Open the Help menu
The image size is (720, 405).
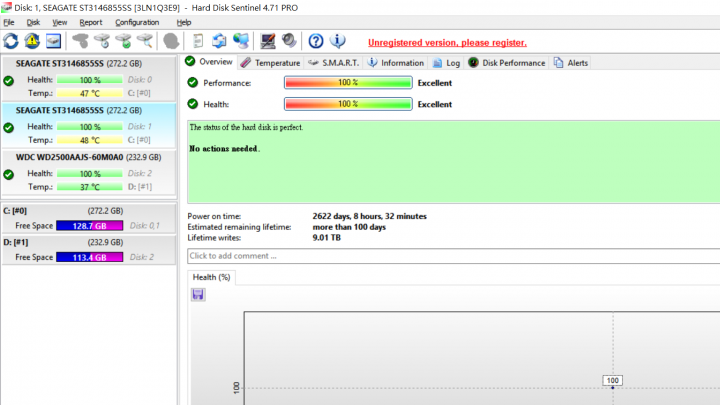tap(184, 22)
